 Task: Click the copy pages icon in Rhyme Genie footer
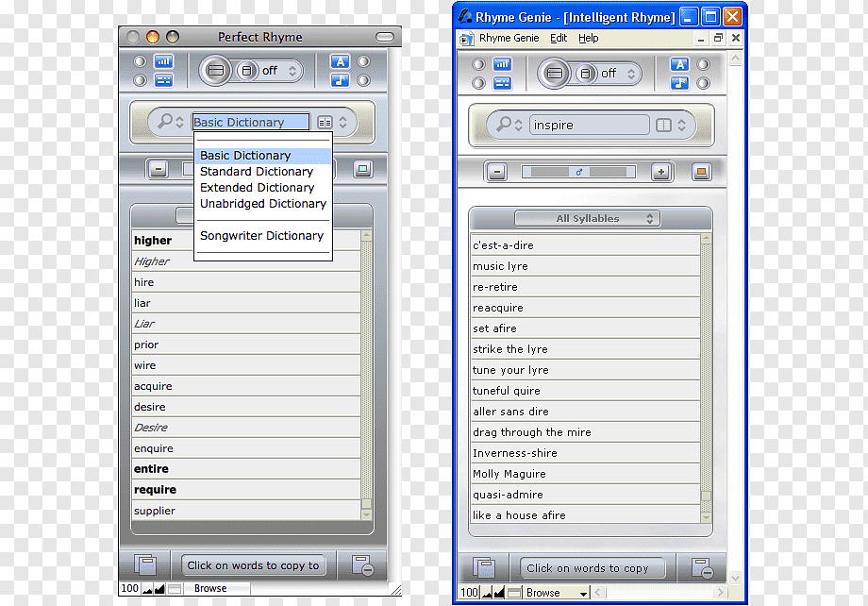(x=484, y=568)
